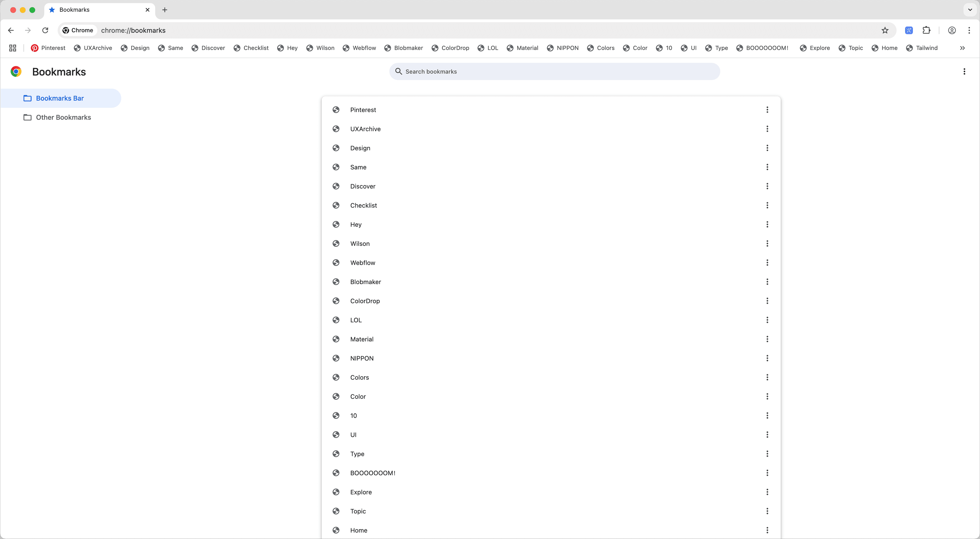Show hidden bookmarks via double chevron

(x=962, y=48)
